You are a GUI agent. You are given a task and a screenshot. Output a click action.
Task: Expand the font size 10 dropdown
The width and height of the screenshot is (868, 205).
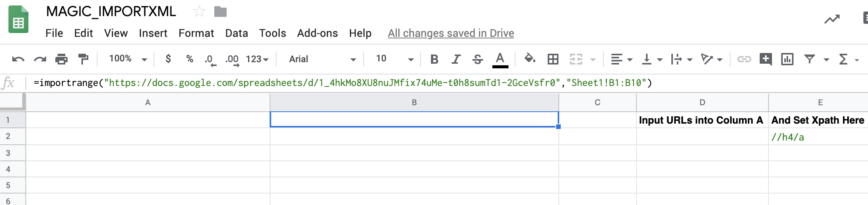pos(394,59)
